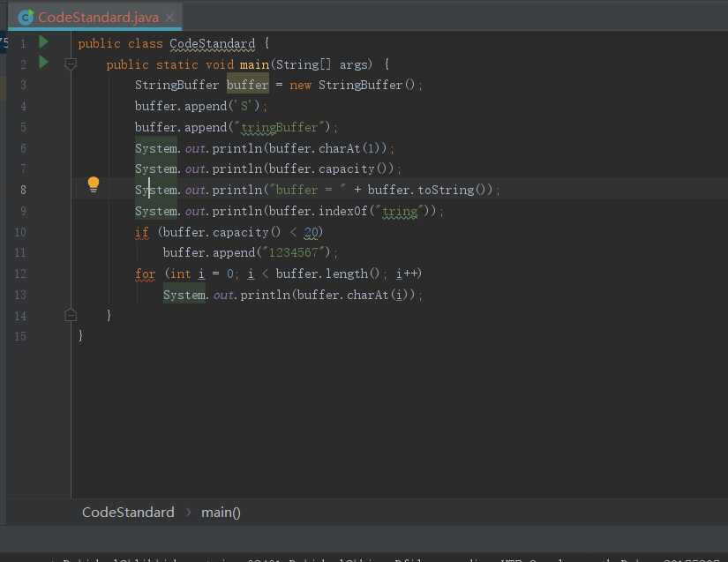
Task: Click toString() call on line 8
Action: click(x=451, y=190)
